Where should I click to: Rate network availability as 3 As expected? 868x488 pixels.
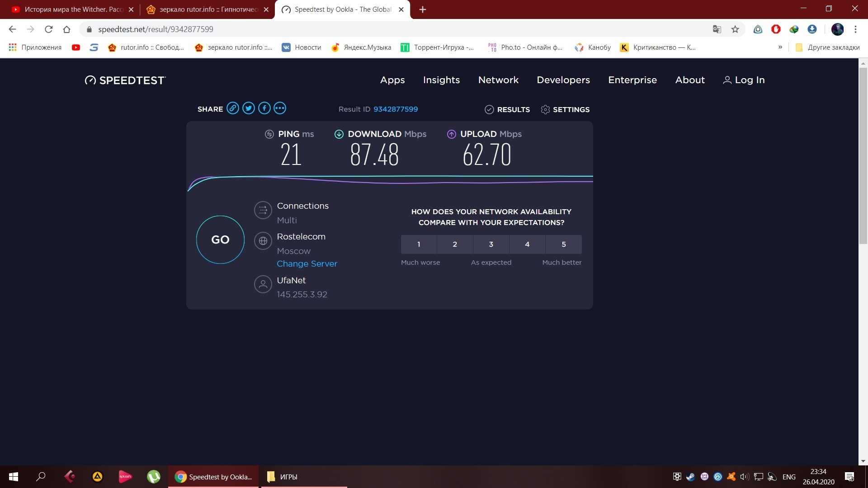pyautogui.click(x=491, y=244)
